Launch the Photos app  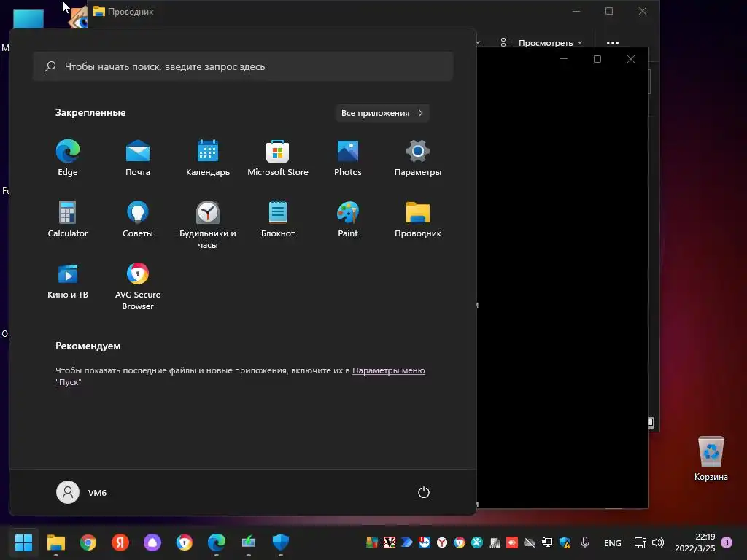pos(348,158)
